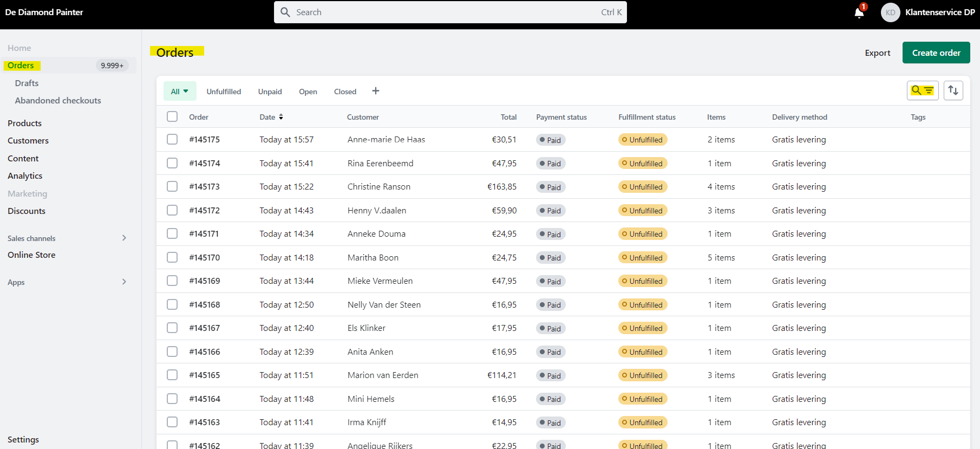Add a new view with plus icon
The width and height of the screenshot is (980, 449).
[x=376, y=91]
